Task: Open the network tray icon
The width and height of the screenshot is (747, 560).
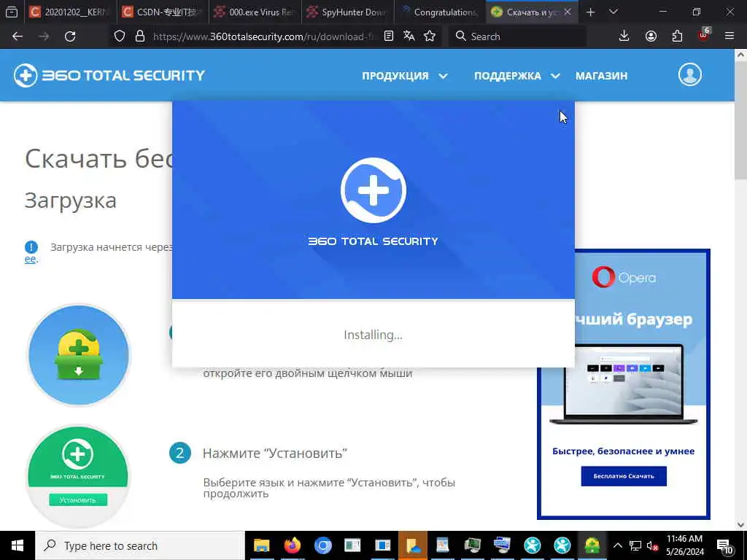Action: (x=635, y=545)
